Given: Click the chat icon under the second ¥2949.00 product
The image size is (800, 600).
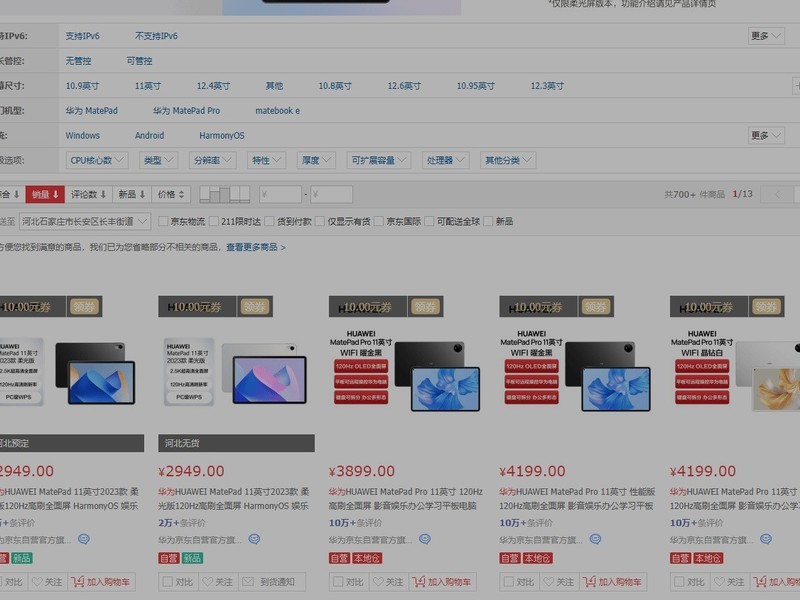Looking at the screenshot, I should [x=254, y=539].
